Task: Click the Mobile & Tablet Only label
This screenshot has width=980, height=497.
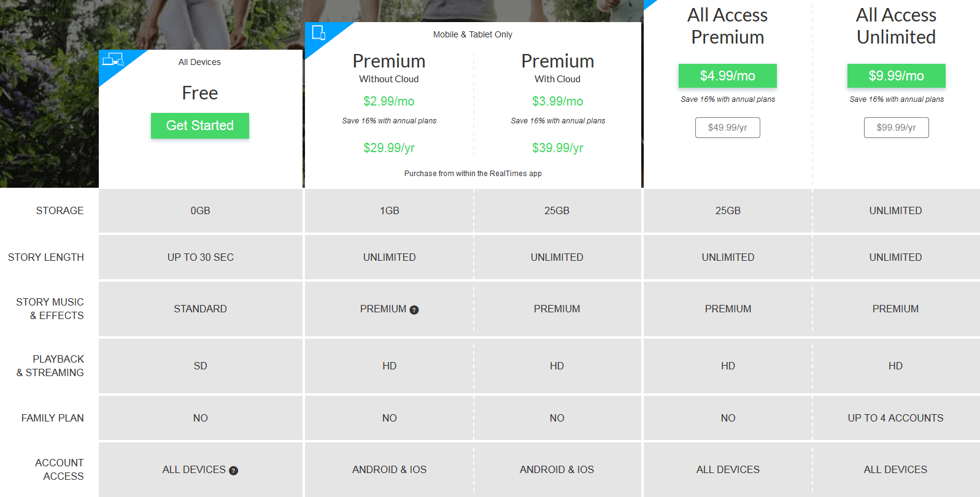Action: pyautogui.click(x=473, y=34)
